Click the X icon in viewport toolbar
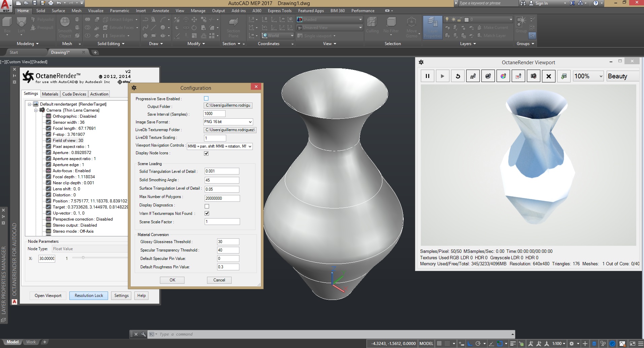 [x=549, y=76]
